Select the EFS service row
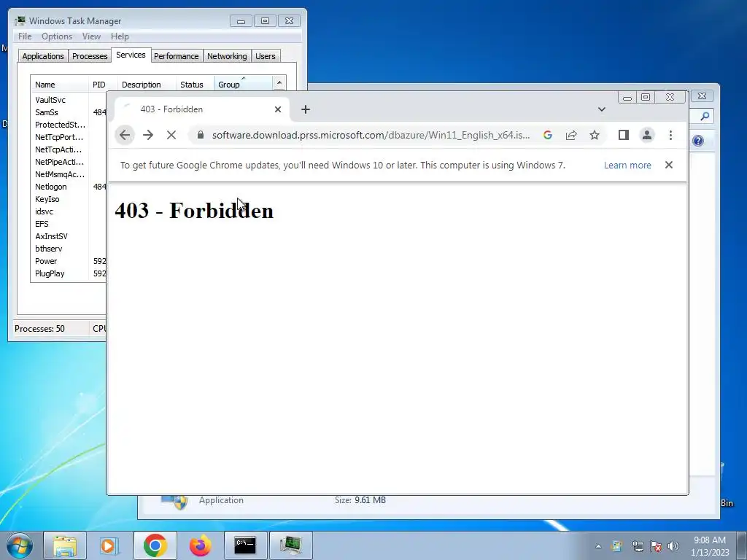 pos(42,224)
